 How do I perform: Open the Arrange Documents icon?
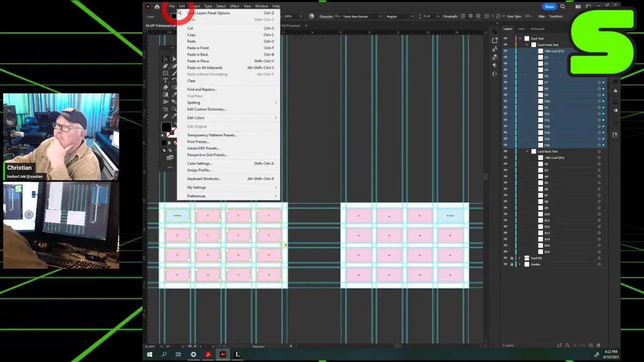579,7
